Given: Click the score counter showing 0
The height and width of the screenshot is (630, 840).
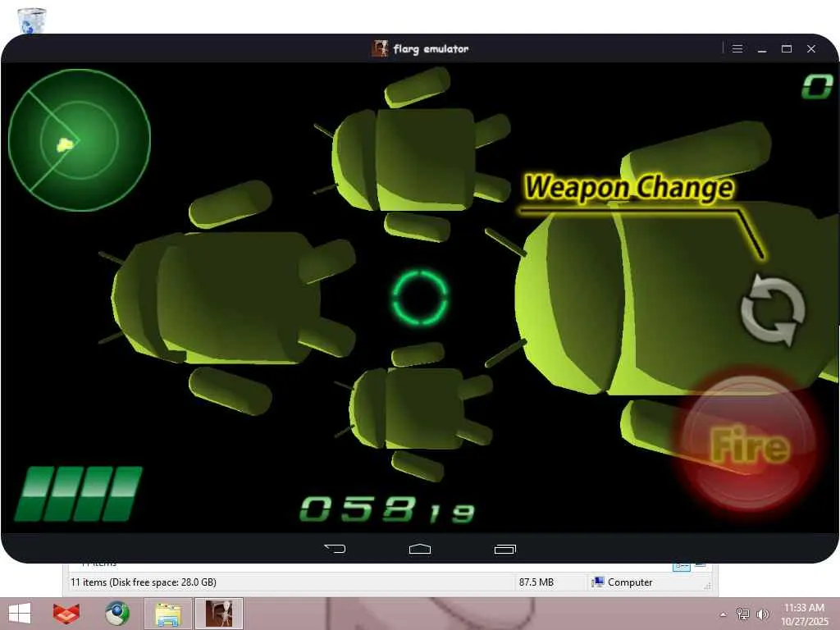Looking at the screenshot, I should (817, 86).
